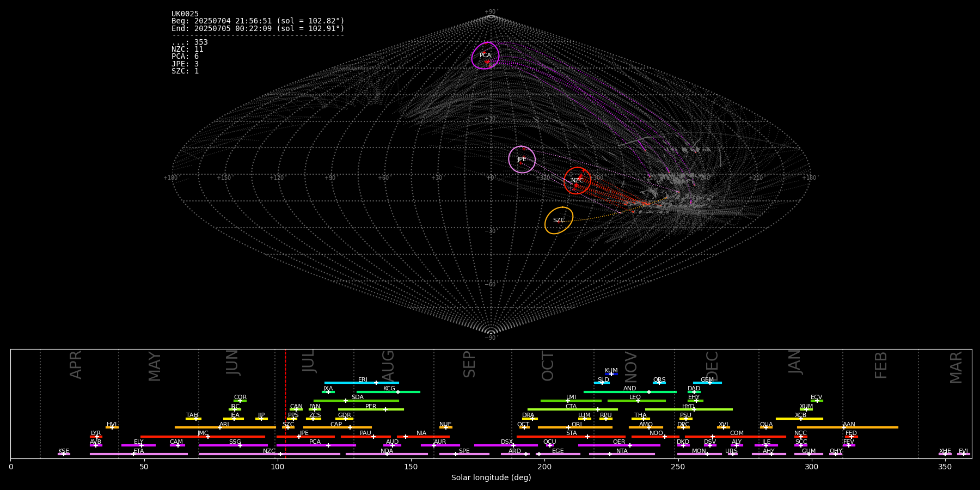Viewport: 980px width, 490px height.
Task: Click the QUA shower label in timeline
Action: [767, 425]
